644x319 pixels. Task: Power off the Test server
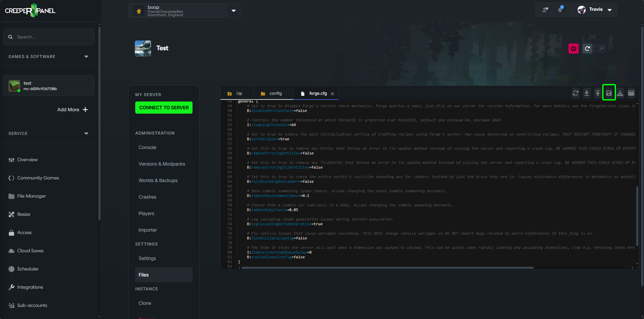coord(573,48)
